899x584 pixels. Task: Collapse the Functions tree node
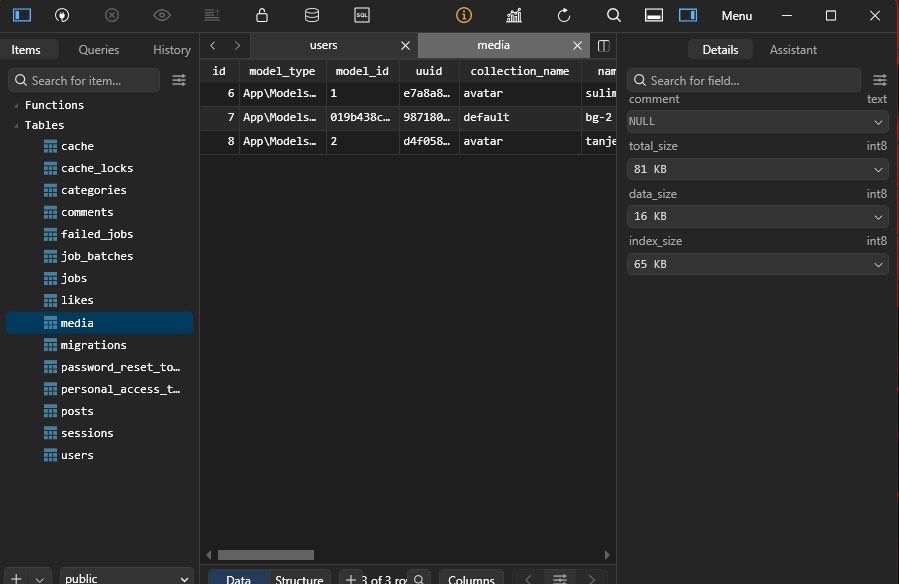[x=16, y=105]
